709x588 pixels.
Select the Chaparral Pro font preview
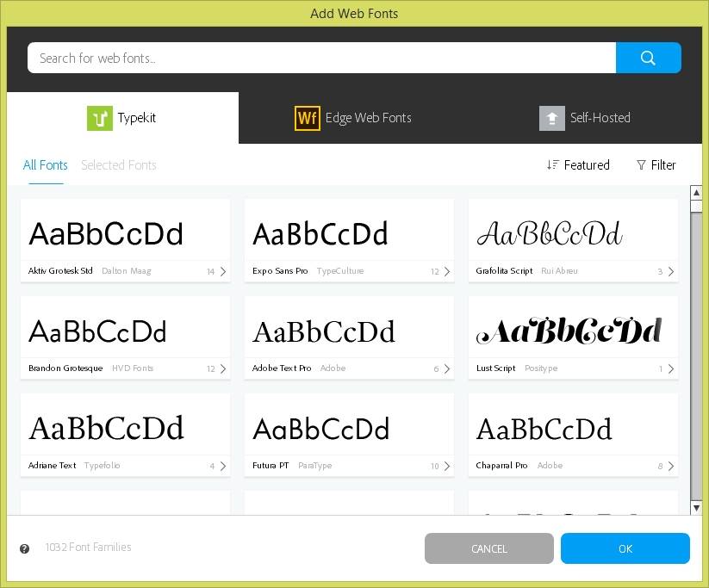(573, 424)
